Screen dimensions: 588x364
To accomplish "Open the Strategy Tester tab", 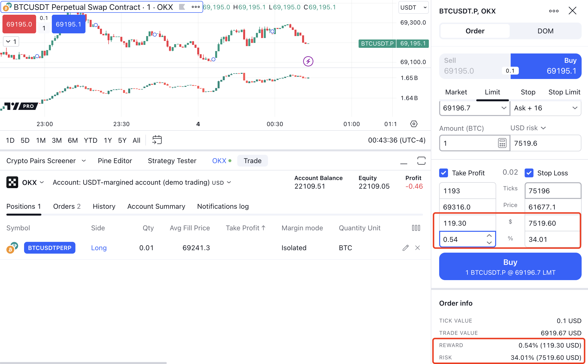I will [172, 161].
